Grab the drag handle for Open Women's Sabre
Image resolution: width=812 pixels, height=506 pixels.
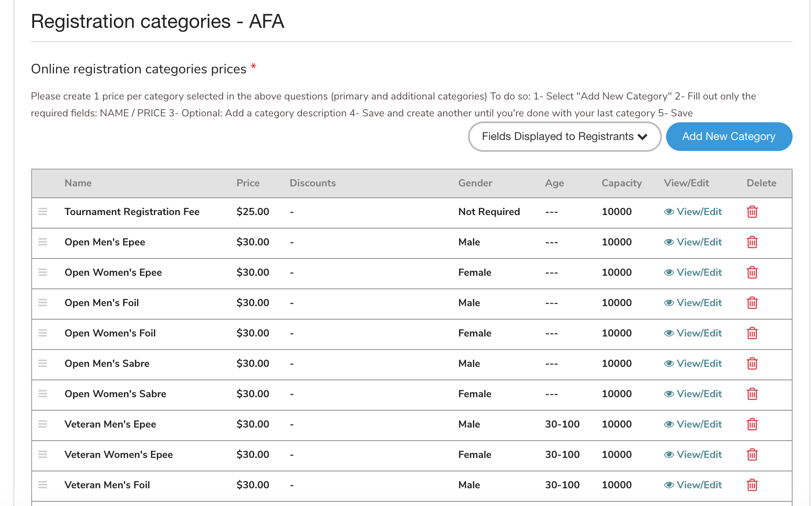tap(43, 393)
